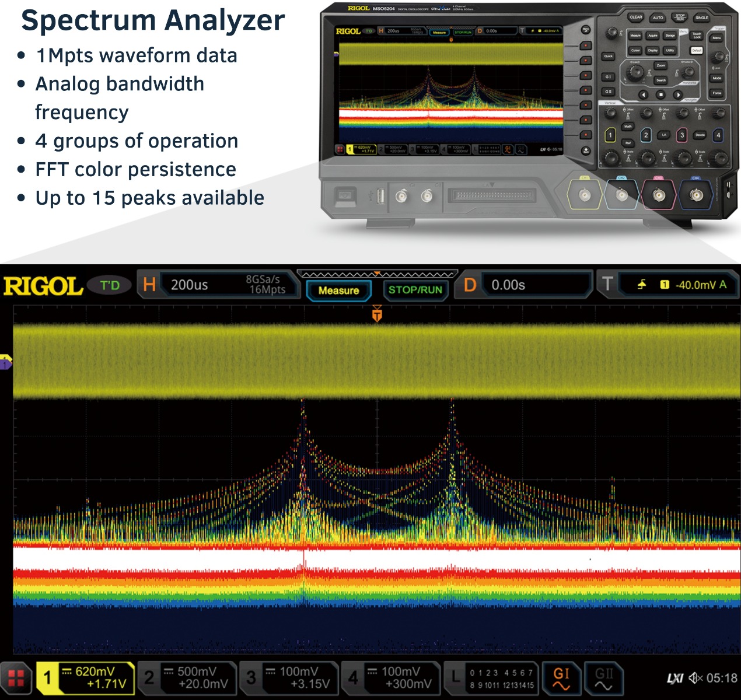Viewport: 741px width, 700px height.
Task: Toggle channel 1 label showing 620mV in enlarged screenshot
Action: [x=85, y=678]
